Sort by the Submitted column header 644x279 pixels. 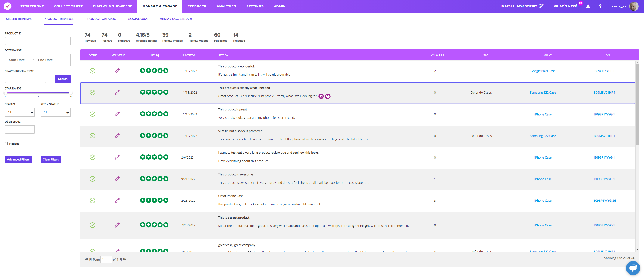click(x=188, y=55)
